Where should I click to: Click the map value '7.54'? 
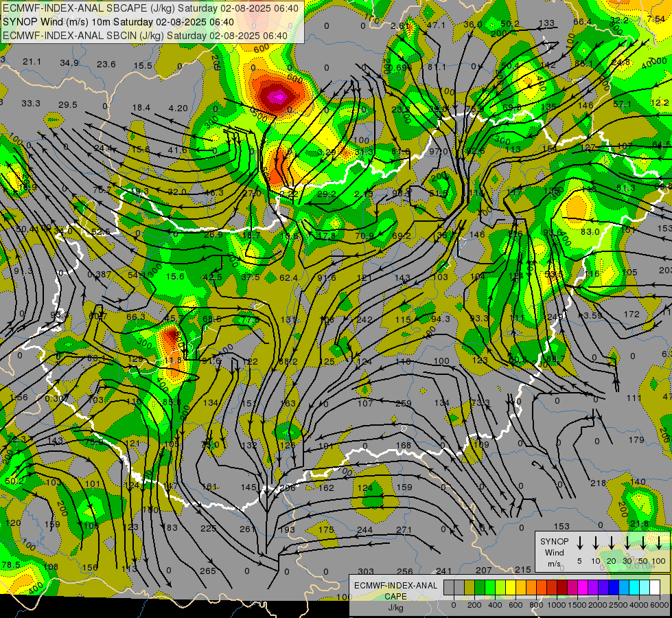656,19
